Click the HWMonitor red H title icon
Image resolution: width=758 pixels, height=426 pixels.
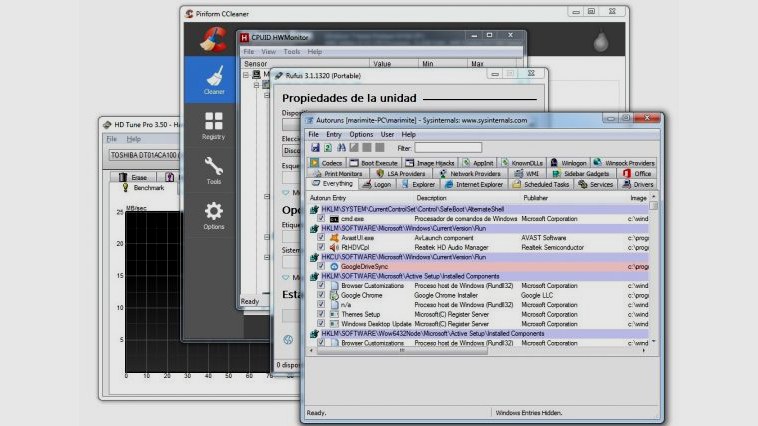point(245,37)
